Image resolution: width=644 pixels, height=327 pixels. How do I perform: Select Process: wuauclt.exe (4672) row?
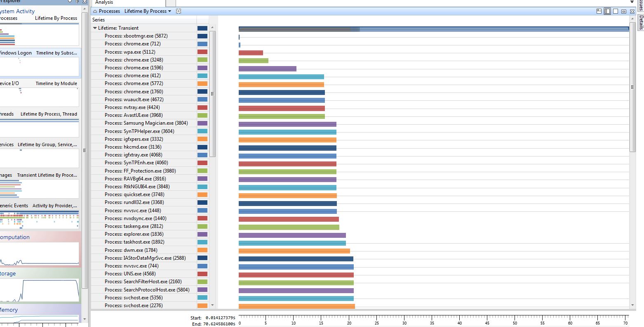pos(144,100)
